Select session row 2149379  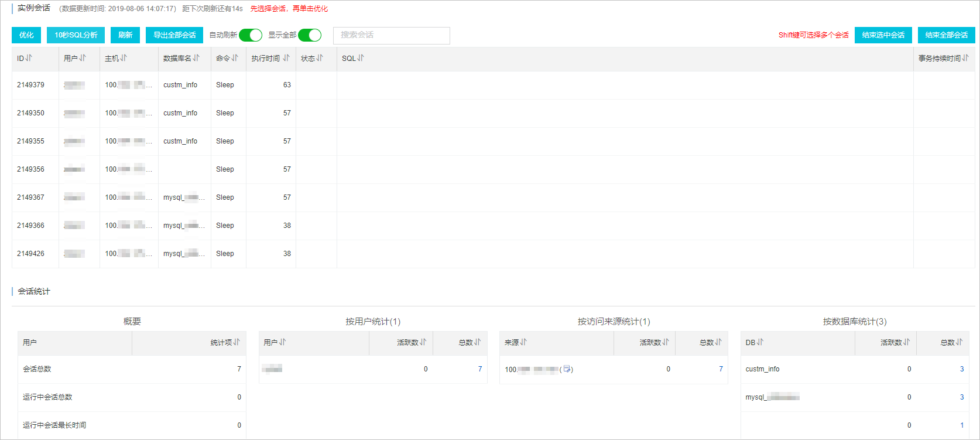tap(494, 85)
